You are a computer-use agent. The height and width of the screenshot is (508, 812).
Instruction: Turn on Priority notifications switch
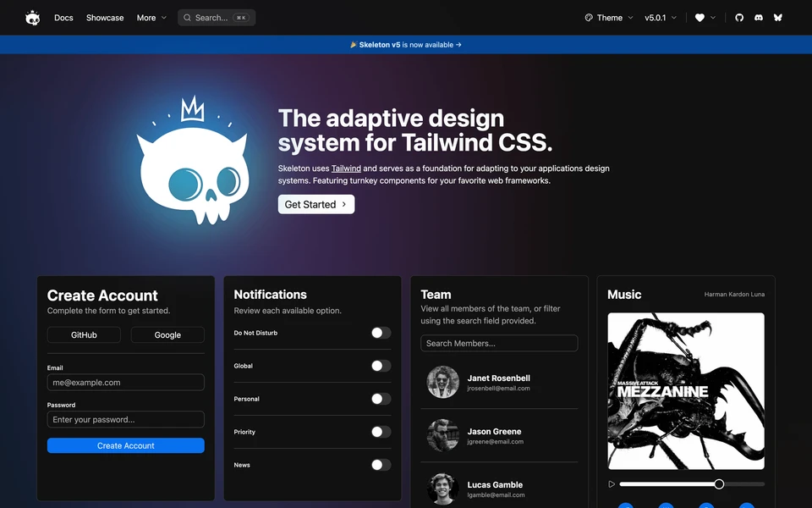pyautogui.click(x=381, y=432)
